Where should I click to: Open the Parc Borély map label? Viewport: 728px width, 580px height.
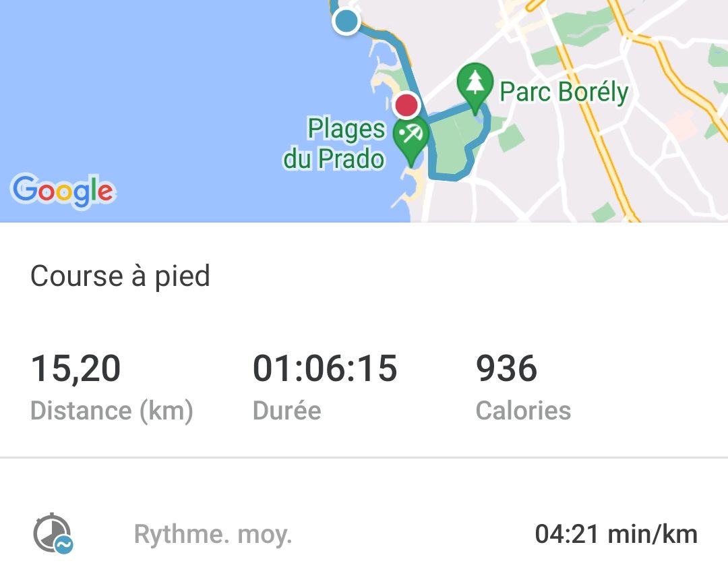point(564,92)
